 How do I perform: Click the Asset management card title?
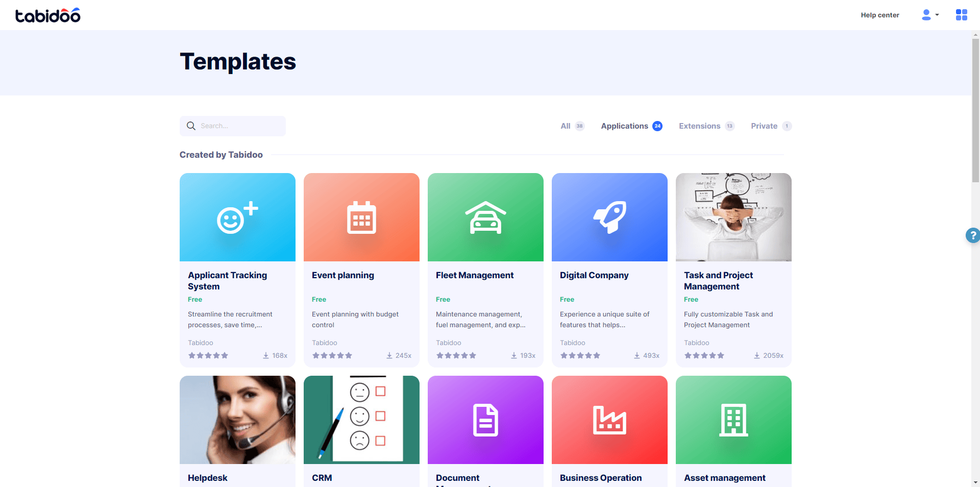(x=725, y=478)
